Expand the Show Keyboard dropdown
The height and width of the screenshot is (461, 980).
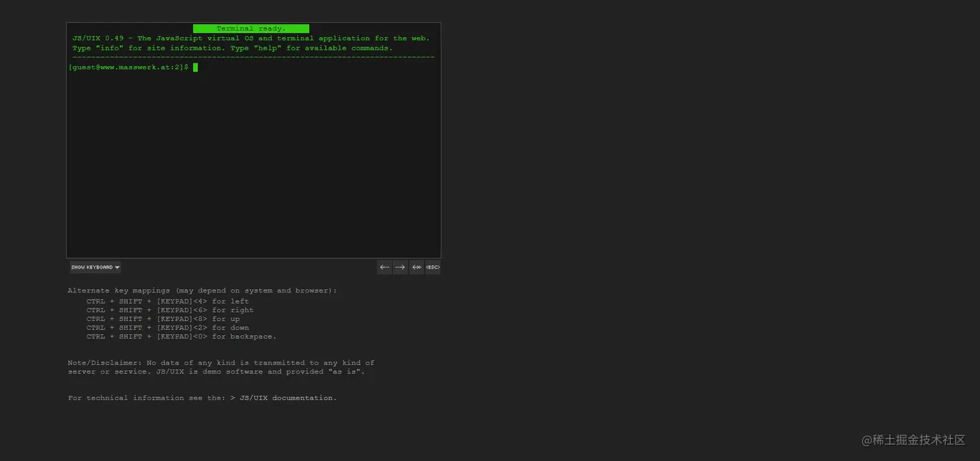(95, 267)
